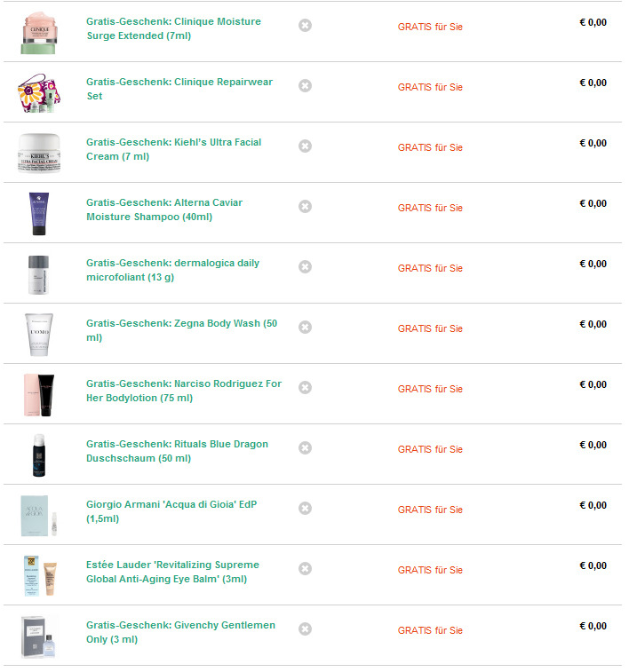The image size is (629, 672).
Task: Click the Estée Lauder Eye Balm image
Action: (x=39, y=575)
